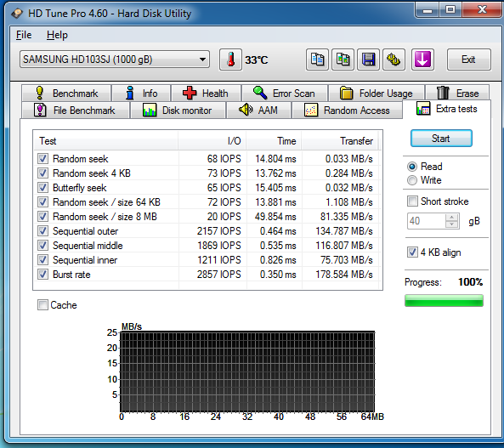Uncheck Random seek 4 KB checkbox
The image size is (504, 448).
[42, 173]
